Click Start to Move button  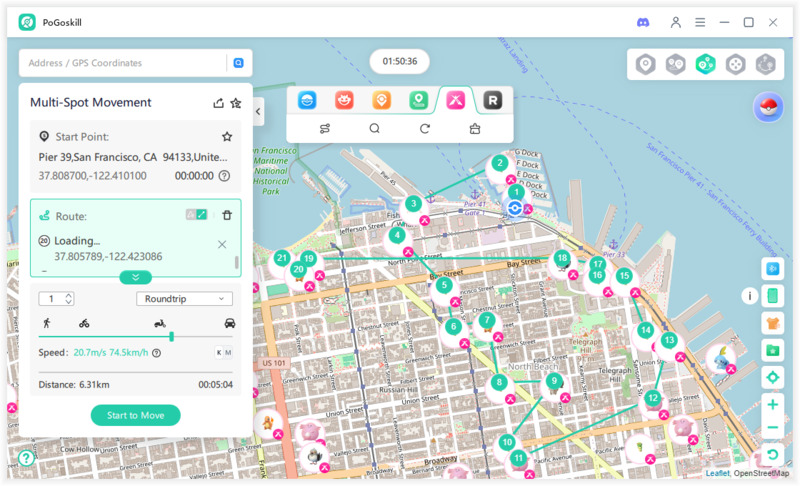(135, 415)
